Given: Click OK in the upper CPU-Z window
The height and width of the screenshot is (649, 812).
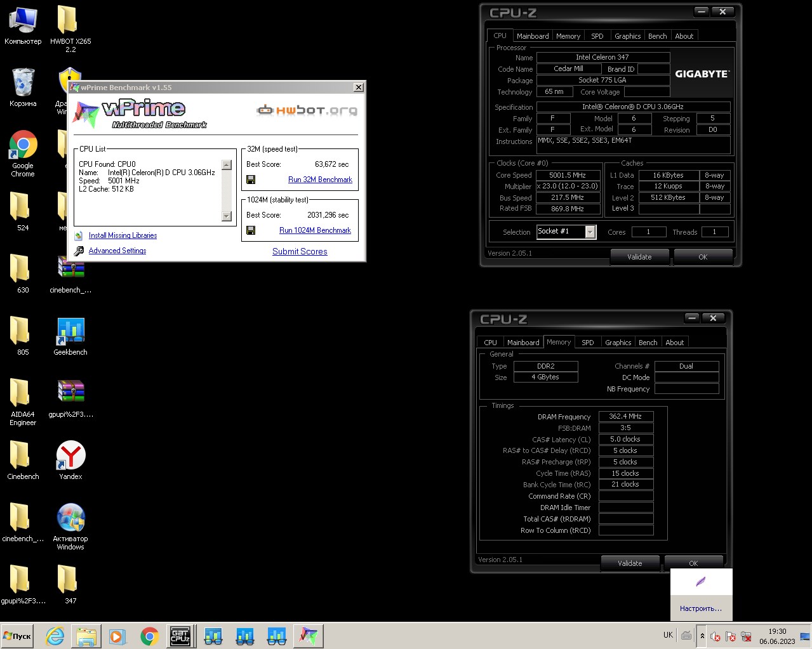Looking at the screenshot, I should (703, 257).
